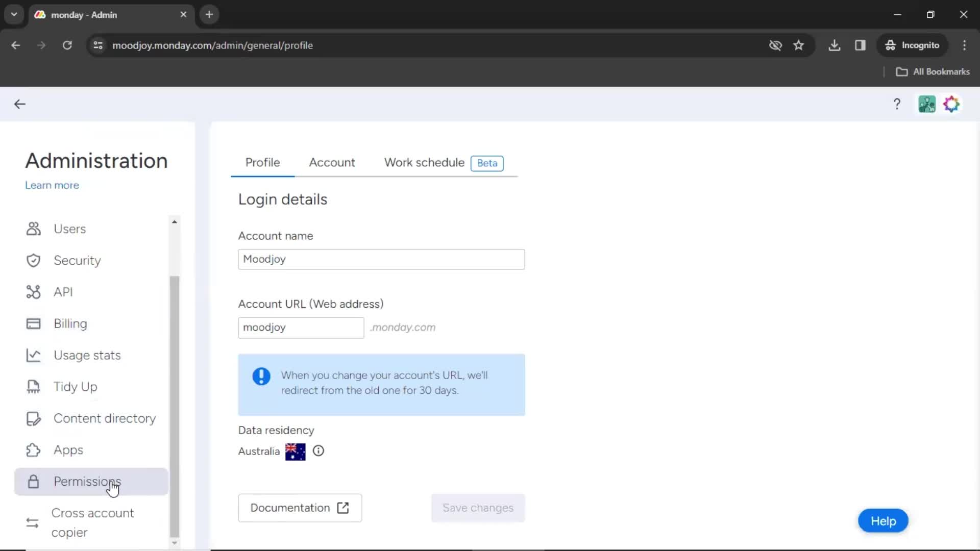Click the Usage stats chart icon
The height and width of the screenshot is (551, 980).
click(x=33, y=355)
